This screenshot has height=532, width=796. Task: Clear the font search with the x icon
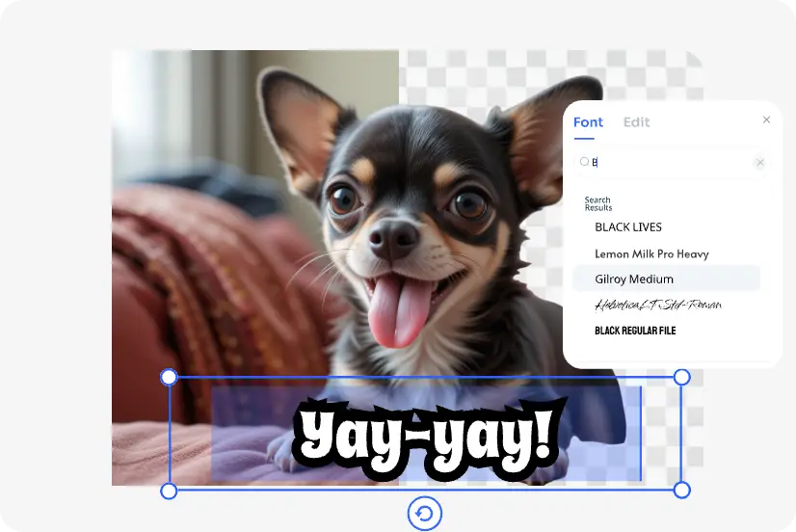(759, 163)
